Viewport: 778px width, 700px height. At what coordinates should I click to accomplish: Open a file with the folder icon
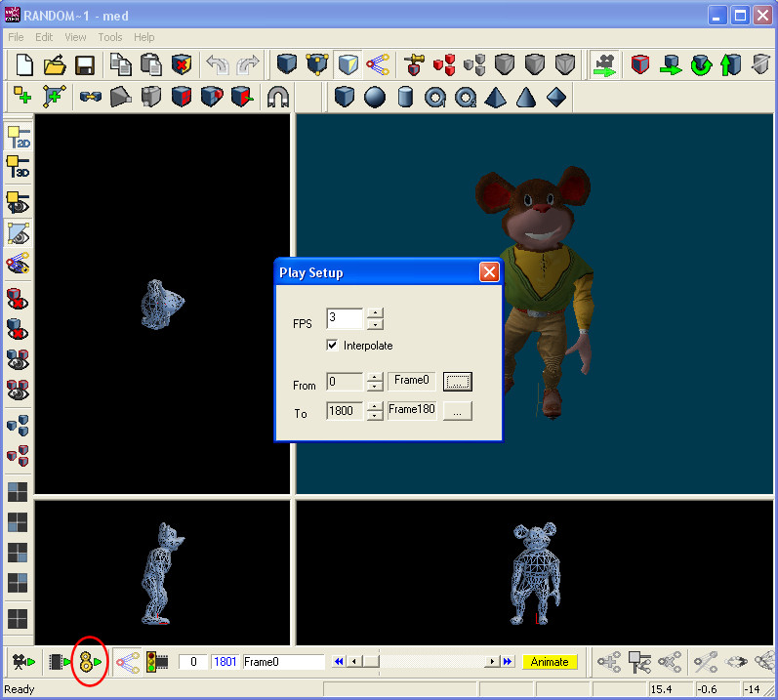(55, 65)
